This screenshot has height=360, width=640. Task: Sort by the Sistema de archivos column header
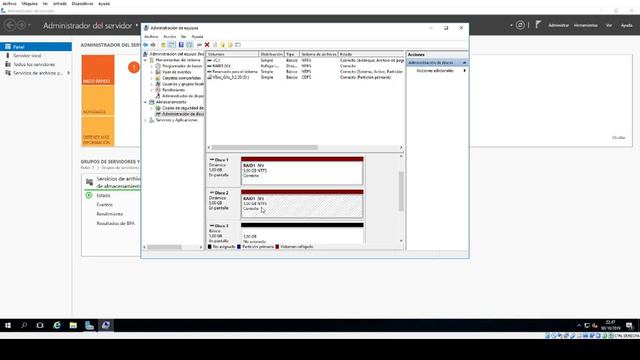(x=319, y=54)
